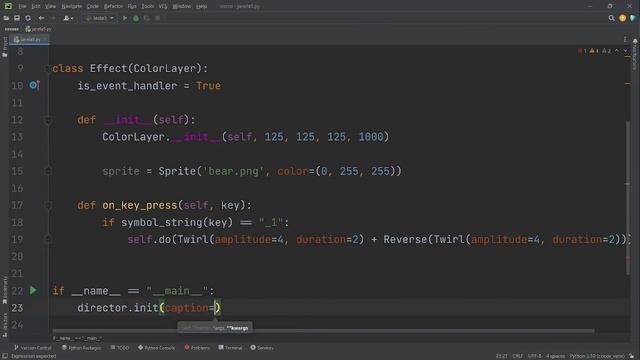The height and width of the screenshot is (360, 640).
Task: Open the user account dropdown in toolbar
Action: (68, 18)
